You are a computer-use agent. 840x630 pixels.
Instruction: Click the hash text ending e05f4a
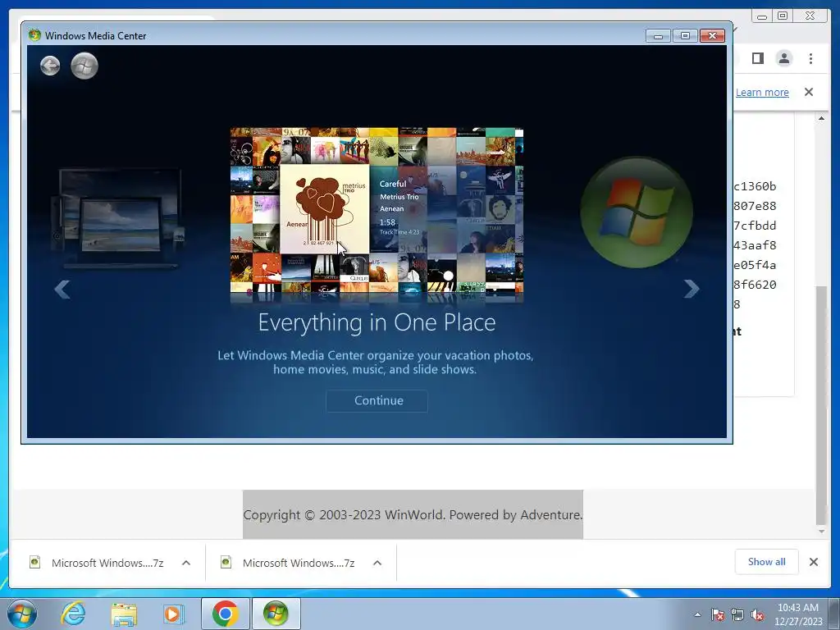[755, 265]
